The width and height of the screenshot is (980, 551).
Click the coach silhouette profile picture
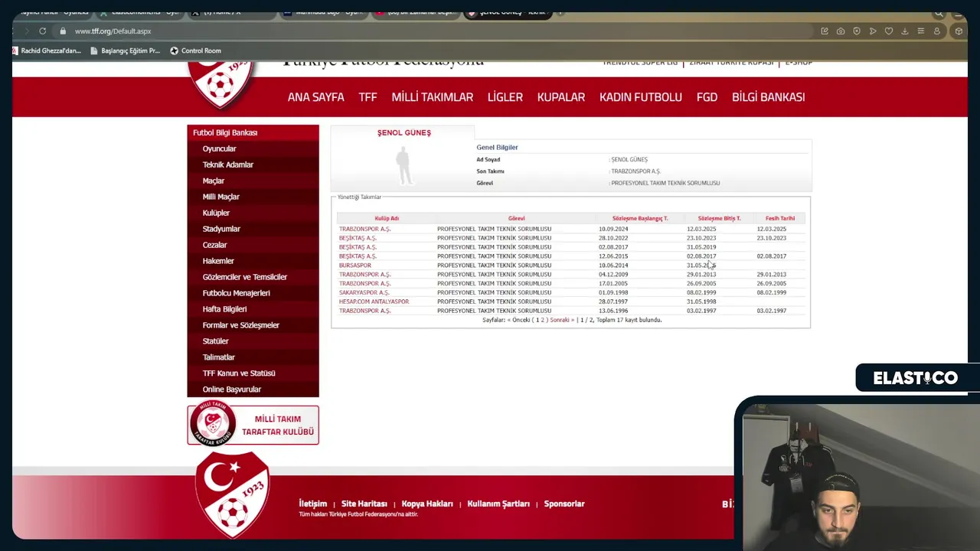tap(403, 166)
